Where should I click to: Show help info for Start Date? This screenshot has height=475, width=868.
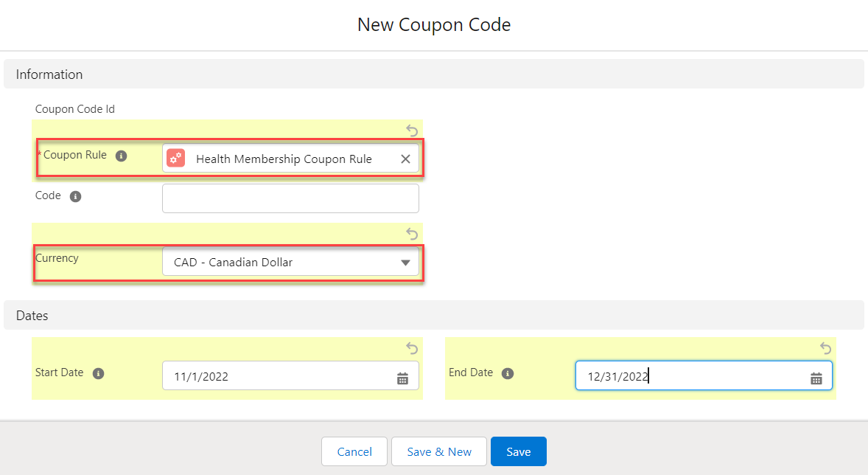98,373
